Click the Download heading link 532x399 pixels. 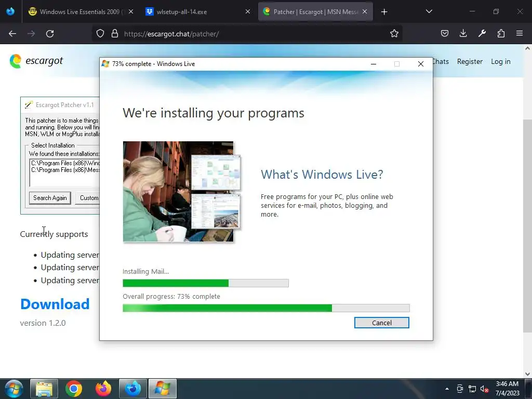(55, 304)
